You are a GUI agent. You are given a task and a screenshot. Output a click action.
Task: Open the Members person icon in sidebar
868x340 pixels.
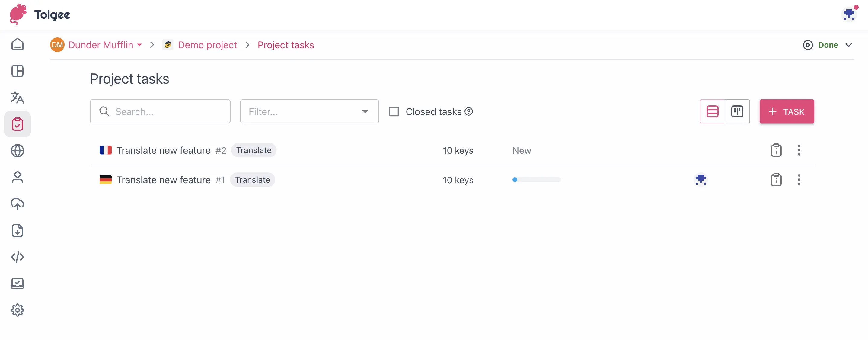[x=18, y=178]
